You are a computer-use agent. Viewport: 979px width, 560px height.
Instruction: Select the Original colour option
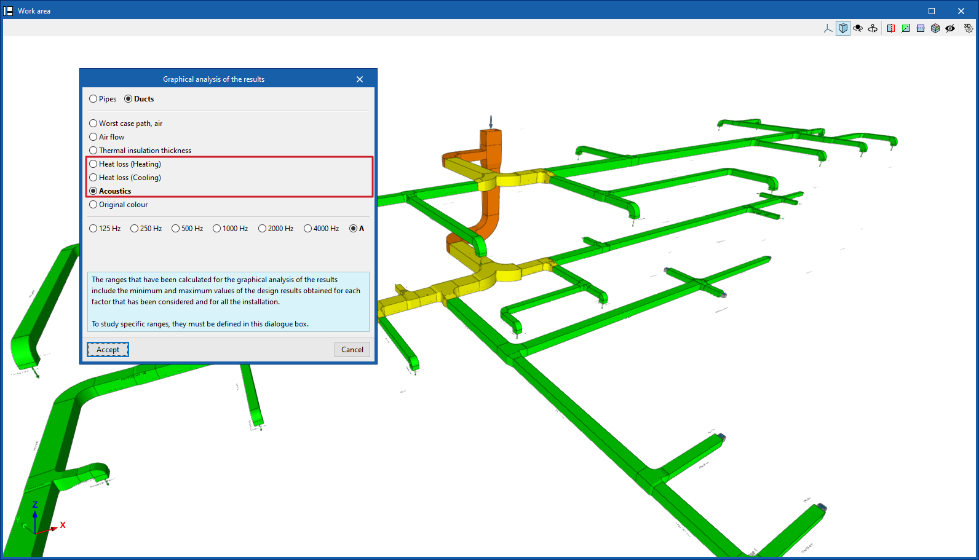pos(119,205)
